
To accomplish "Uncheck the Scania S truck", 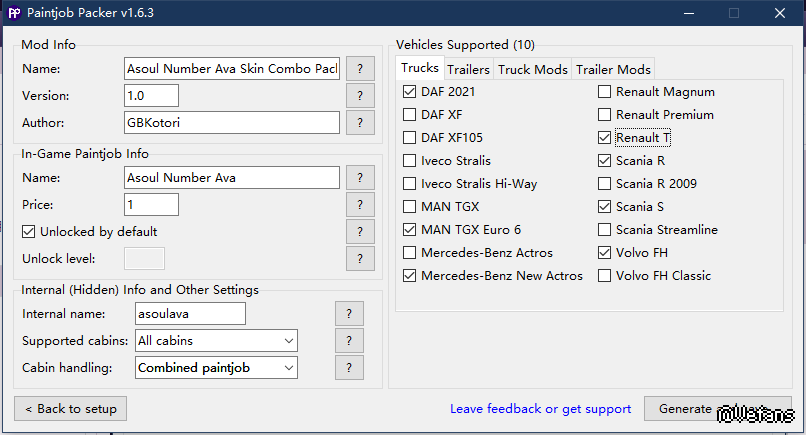I will [x=604, y=207].
